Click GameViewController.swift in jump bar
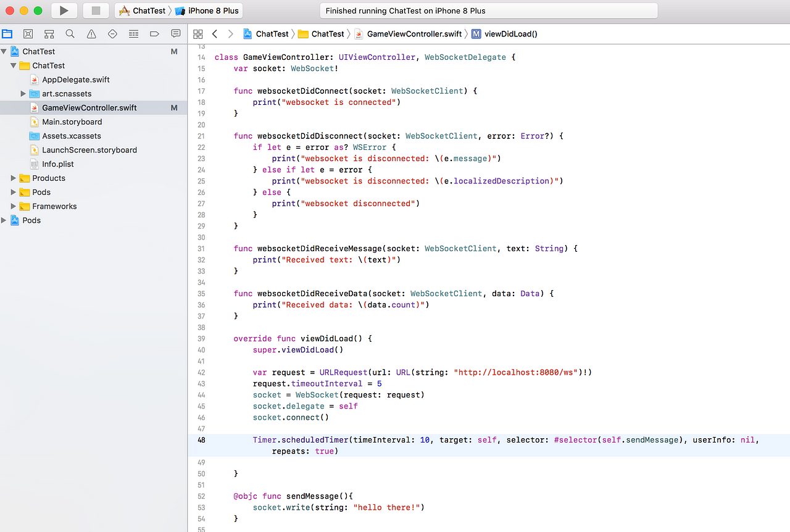Image resolution: width=790 pixels, height=532 pixels. click(x=407, y=34)
